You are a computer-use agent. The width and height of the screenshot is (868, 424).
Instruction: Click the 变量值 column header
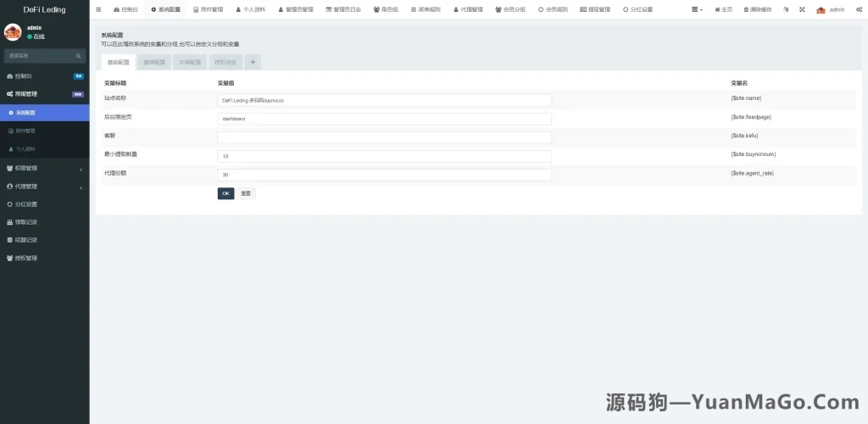point(225,83)
